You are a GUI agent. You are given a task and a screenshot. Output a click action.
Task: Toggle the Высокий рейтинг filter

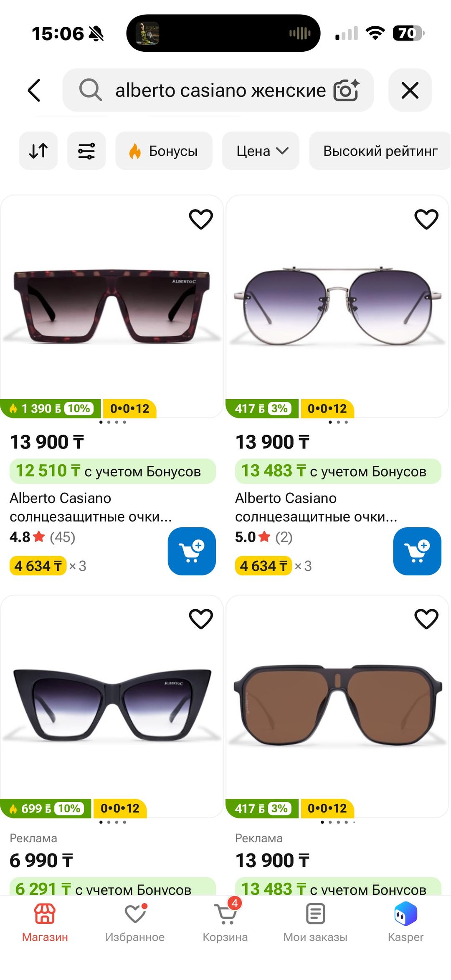click(x=380, y=151)
